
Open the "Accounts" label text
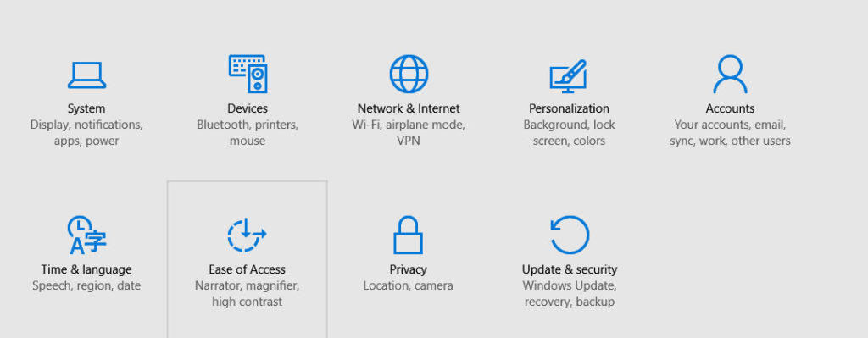730,108
